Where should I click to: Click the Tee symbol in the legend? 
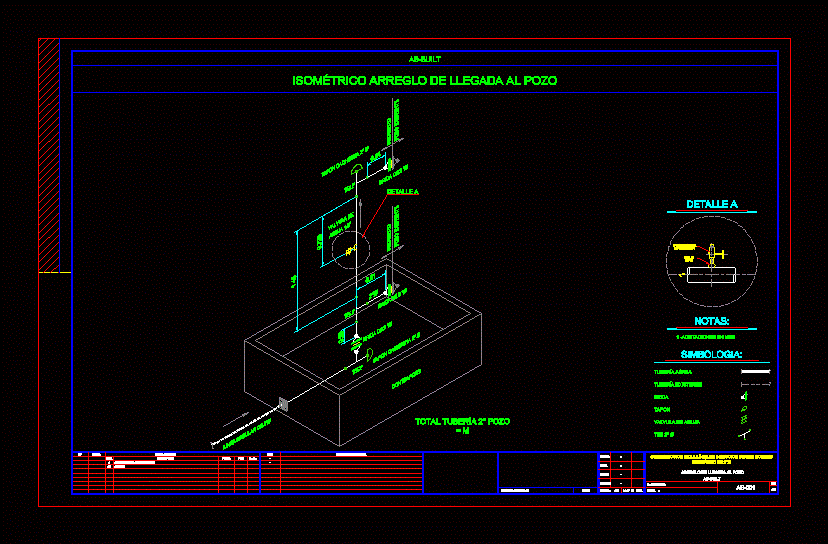pos(743,435)
